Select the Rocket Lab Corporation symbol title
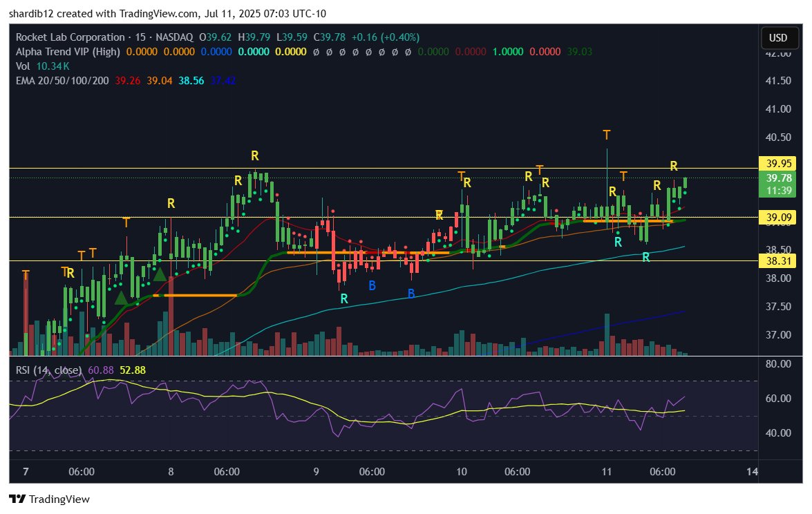The height and width of the screenshot is (514, 812). click(x=70, y=37)
